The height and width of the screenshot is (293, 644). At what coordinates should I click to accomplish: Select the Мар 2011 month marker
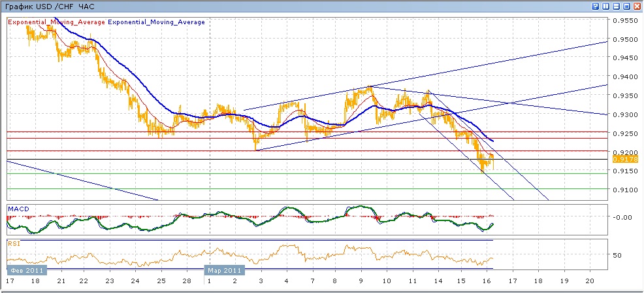[224, 270]
